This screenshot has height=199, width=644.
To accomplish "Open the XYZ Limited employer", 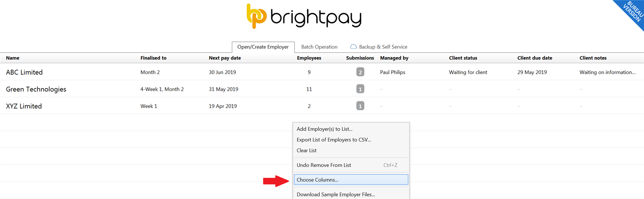I will (24, 106).
